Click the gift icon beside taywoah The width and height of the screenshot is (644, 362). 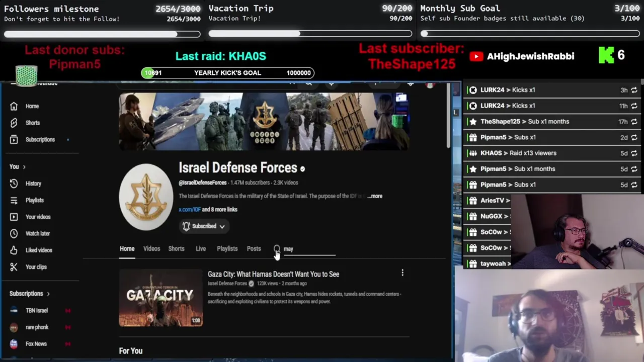coord(472,263)
